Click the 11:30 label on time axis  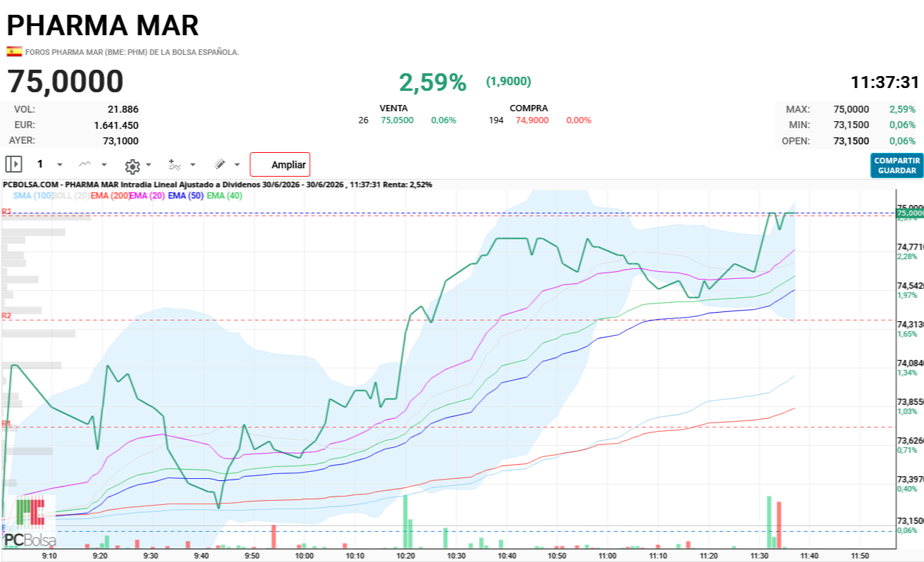pyautogui.click(x=759, y=555)
